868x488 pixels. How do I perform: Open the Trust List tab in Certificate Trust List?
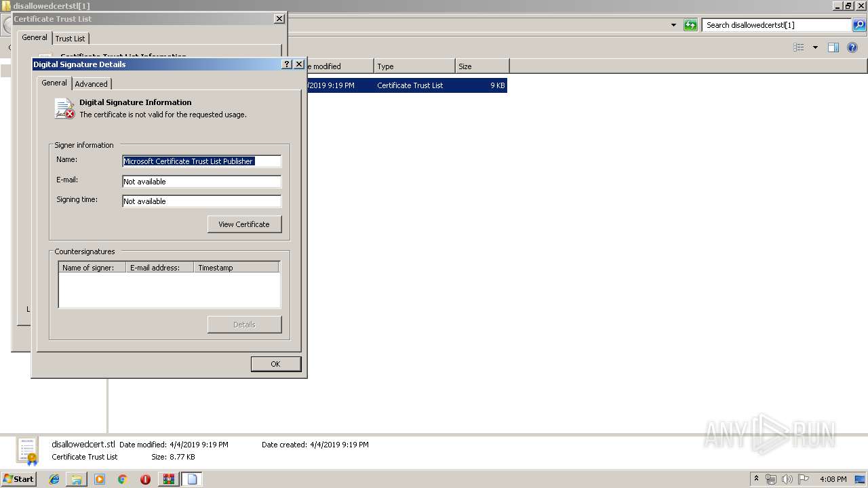(70, 39)
